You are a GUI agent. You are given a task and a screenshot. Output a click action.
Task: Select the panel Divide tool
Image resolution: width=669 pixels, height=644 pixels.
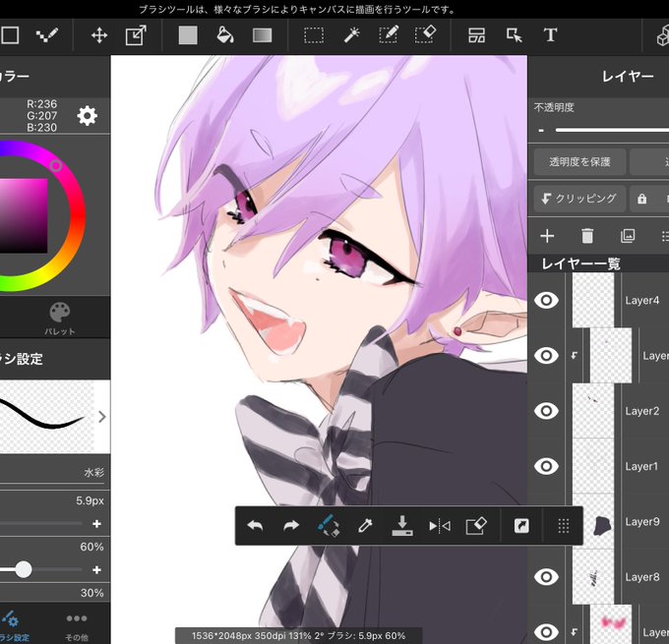476,35
